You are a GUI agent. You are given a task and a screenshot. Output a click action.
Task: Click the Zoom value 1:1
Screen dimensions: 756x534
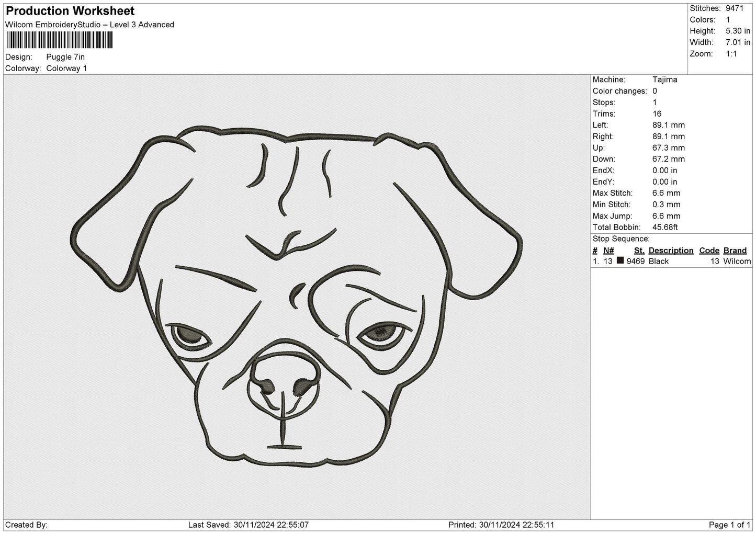731,54
